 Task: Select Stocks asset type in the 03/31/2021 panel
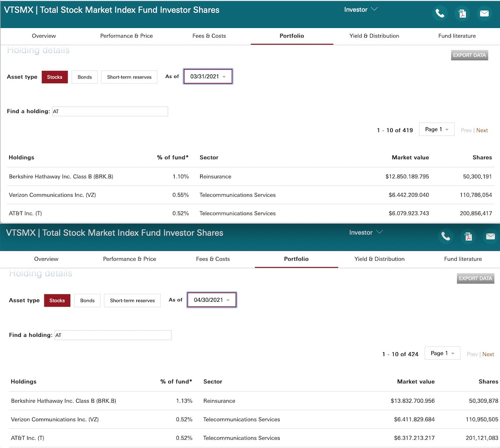pos(55,77)
